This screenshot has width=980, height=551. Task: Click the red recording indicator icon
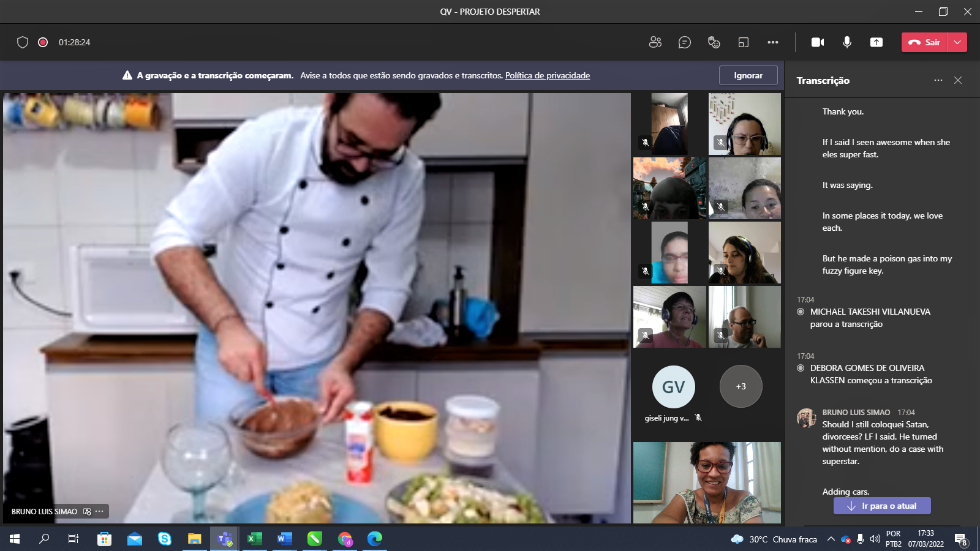pos(43,42)
